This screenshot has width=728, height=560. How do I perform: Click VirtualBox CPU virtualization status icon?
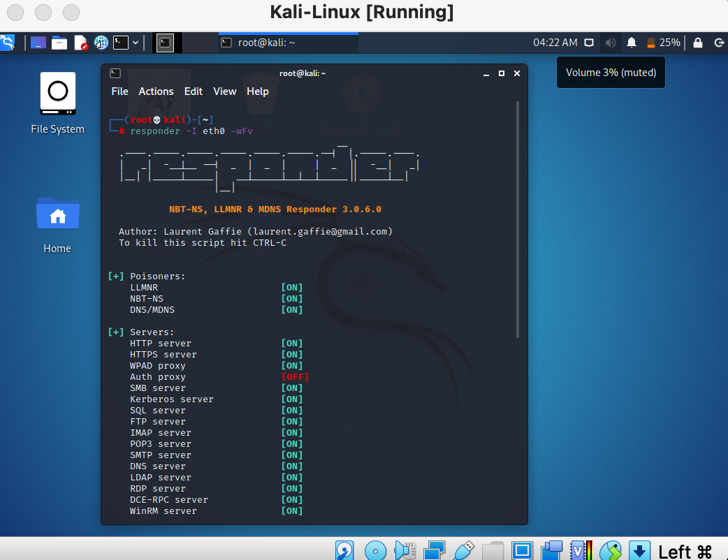click(x=581, y=551)
